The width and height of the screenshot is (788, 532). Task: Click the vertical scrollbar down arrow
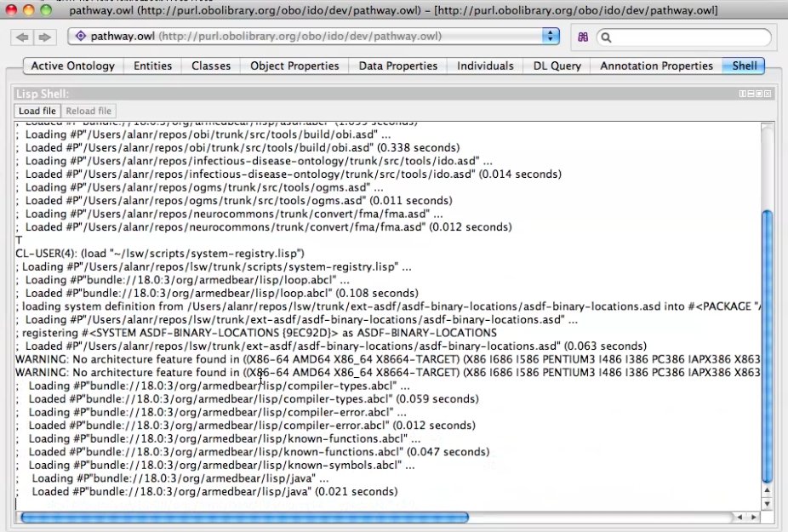[768, 504]
